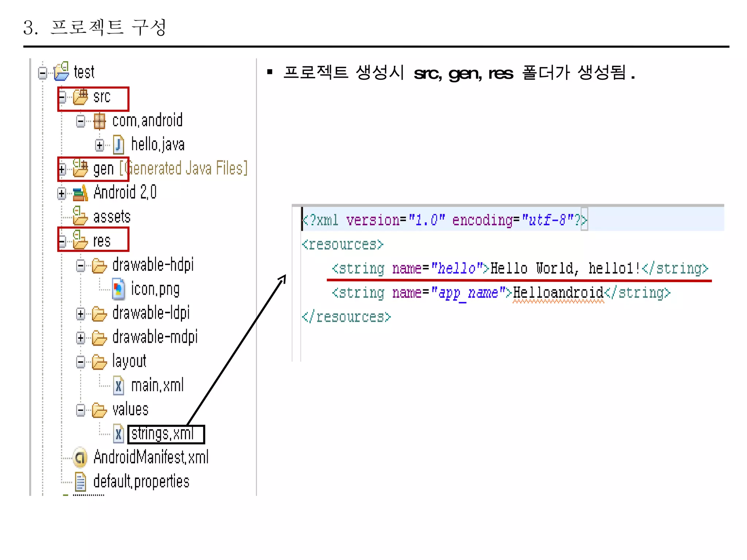Image resolution: width=747 pixels, height=560 pixels.
Task: Collapse the test project node
Action: [x=43, y=73]
